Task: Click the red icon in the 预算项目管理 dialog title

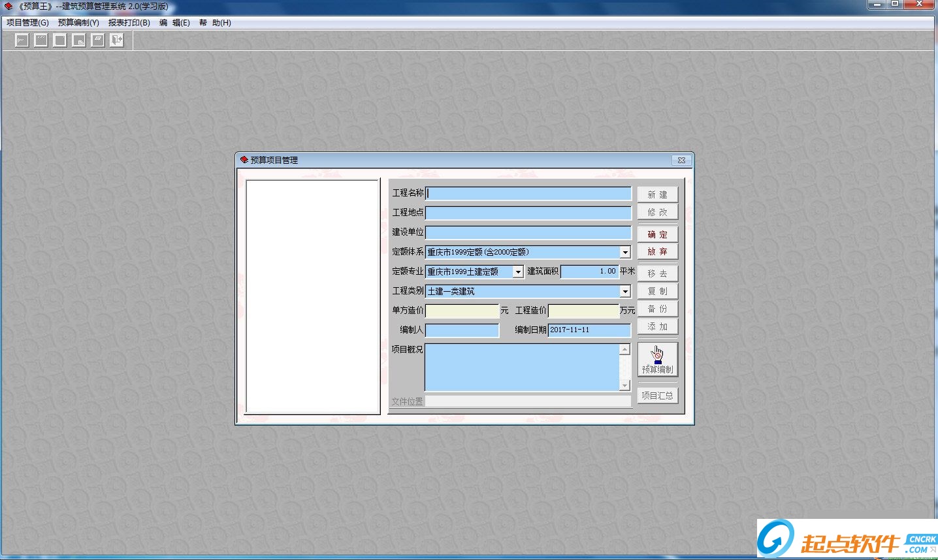Action: pos(244,160)
